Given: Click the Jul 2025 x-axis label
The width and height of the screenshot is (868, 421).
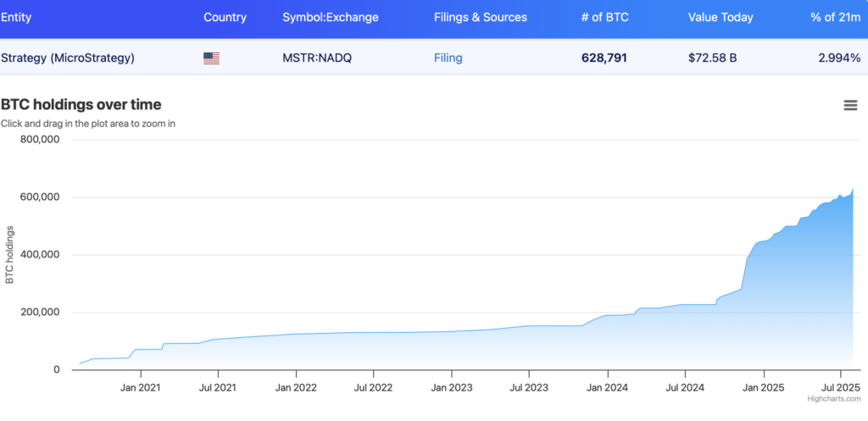Looking at the screenshot, I should click(x=841, y=387).
